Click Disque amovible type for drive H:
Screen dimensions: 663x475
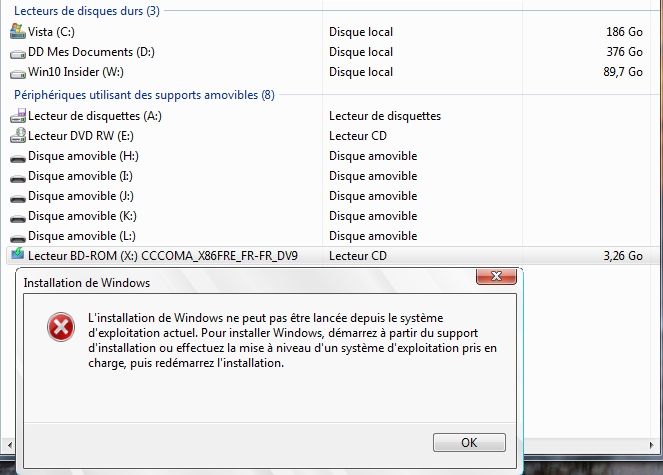click(373, 156)
